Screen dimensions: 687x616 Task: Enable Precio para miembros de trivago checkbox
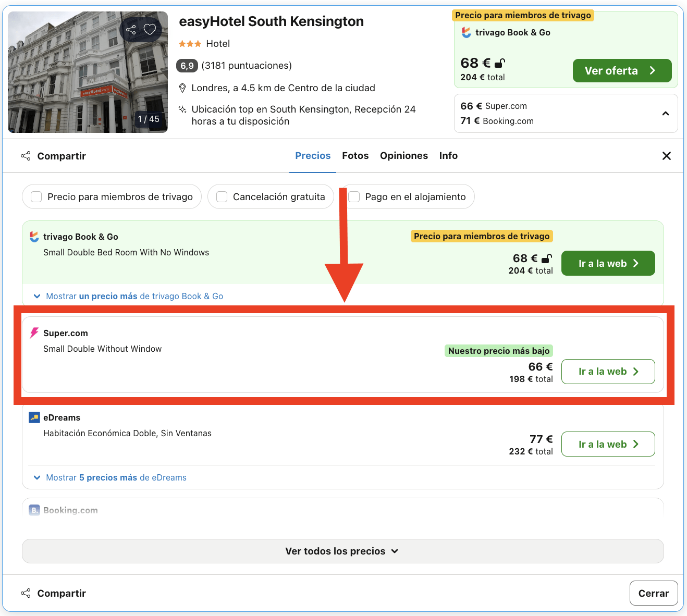coord(36,196)
